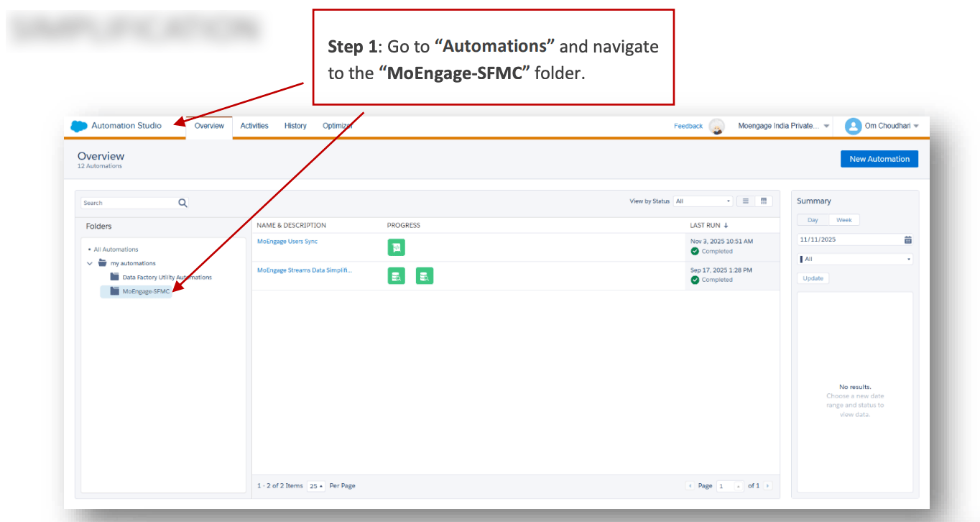Switch to the Optimizer tab
Screen dimensions: 980x522
click(337, 126)
